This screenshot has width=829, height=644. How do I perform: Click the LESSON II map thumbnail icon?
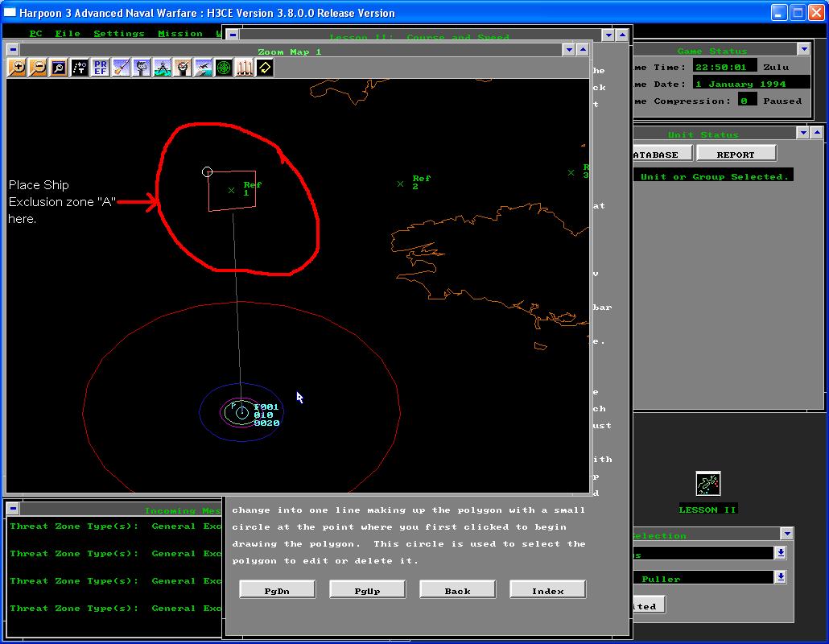[x=708, y=484]
